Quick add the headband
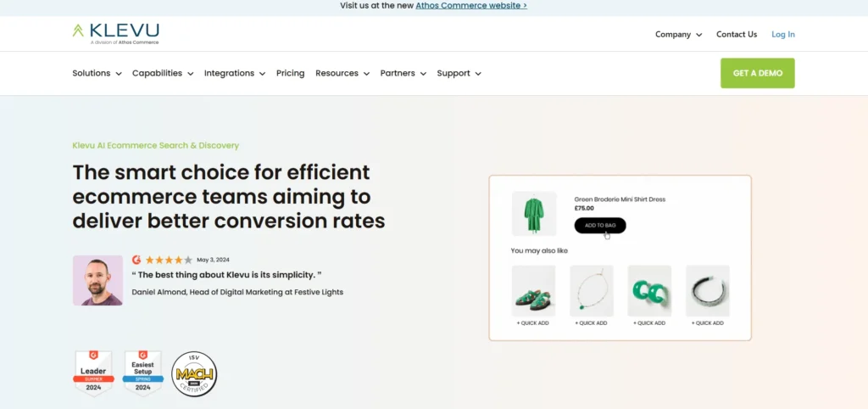Screen dimensions: 868x409 coord(708,323)
